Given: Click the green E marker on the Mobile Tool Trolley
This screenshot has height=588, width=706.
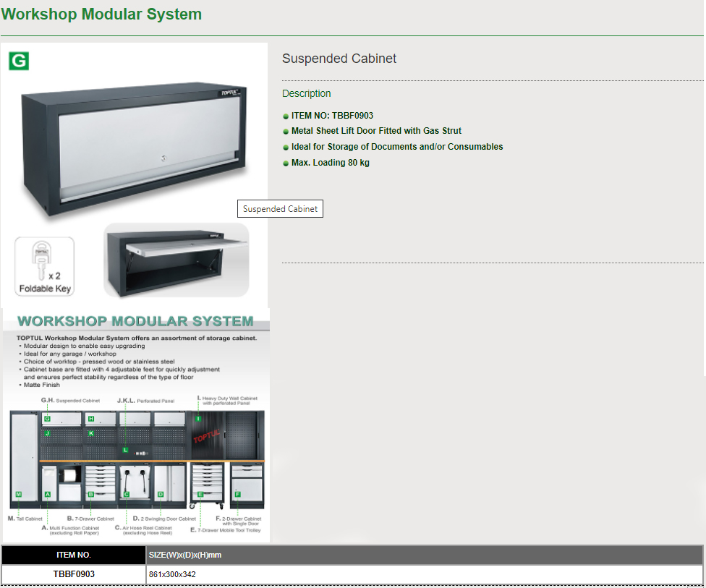Looking at the screenshot, I should point(200,495).
